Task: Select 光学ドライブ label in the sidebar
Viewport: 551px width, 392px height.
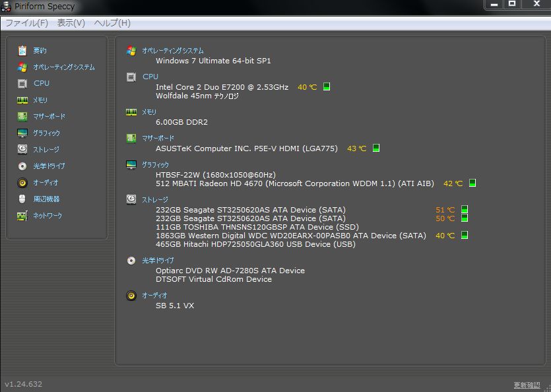Action: (49, 166)
